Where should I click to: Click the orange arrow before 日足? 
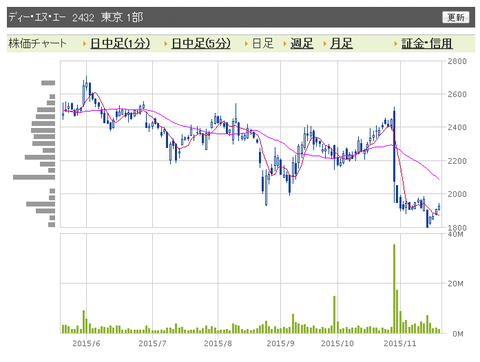pos(246,44)
